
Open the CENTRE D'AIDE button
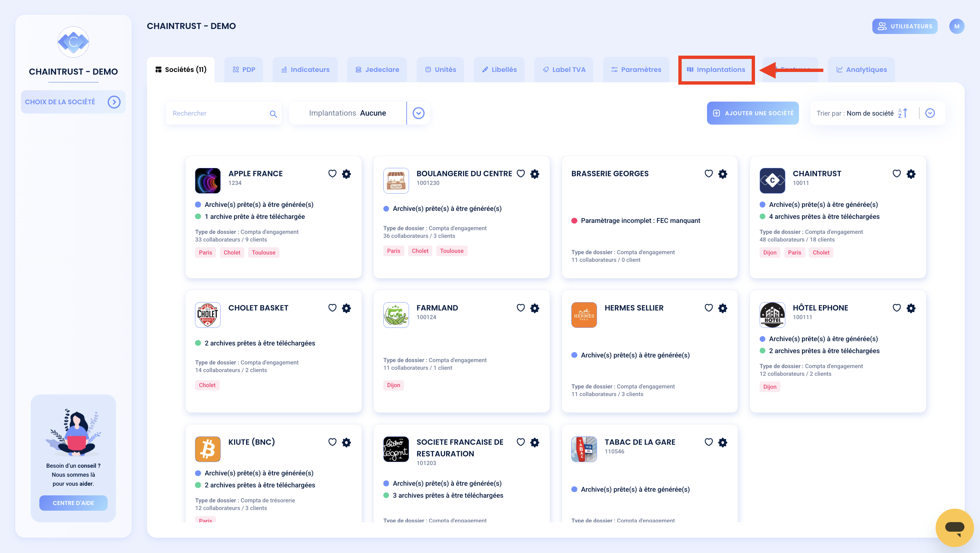point(73,503)
